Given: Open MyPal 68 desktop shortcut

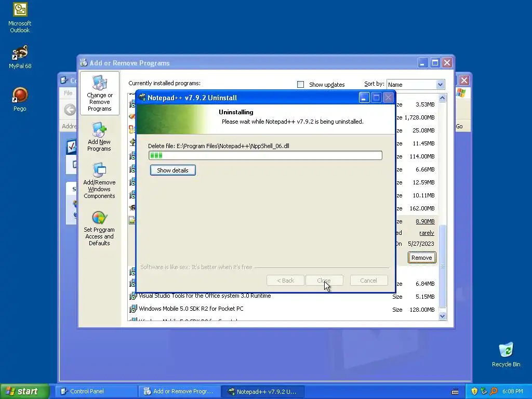Looking at the screenshot, I should (20, 57).
